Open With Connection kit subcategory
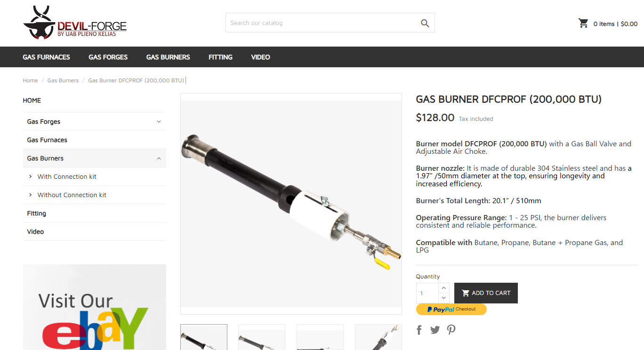The width and height of the screenshot is (644, 350). tap(67, 176)
